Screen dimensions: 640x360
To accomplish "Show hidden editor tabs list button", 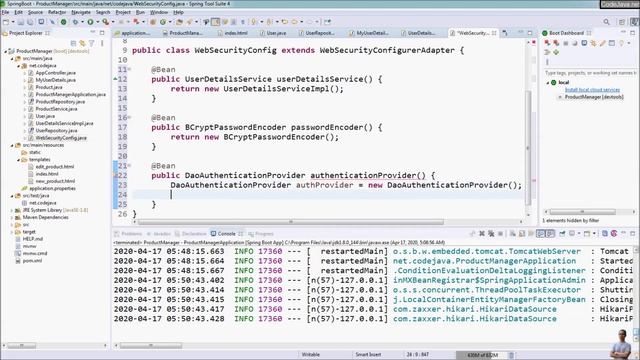I will click(x=505, y=33).
